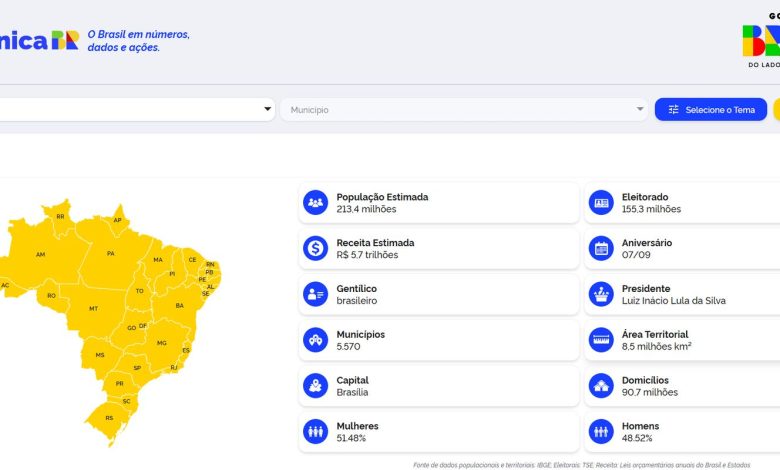Select Santa Catarina (SC) on the map
The height and width of the screenshot is (470, 780).
(x=126, y=401)
